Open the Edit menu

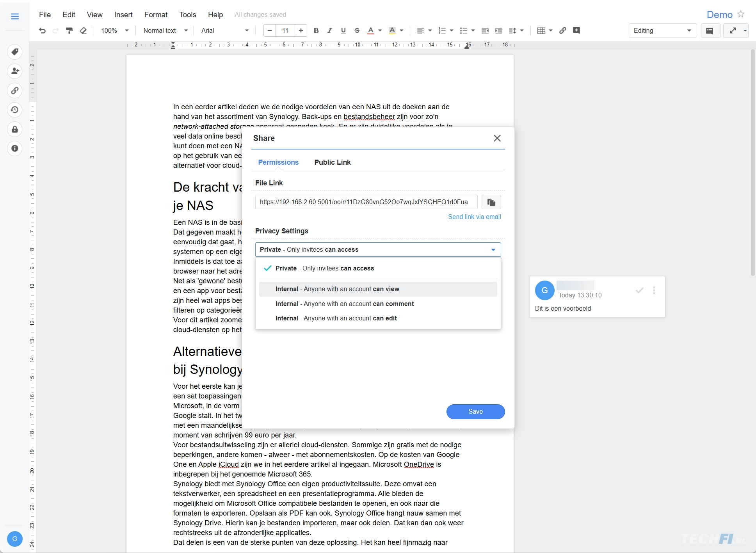click(x=69, y=14)
